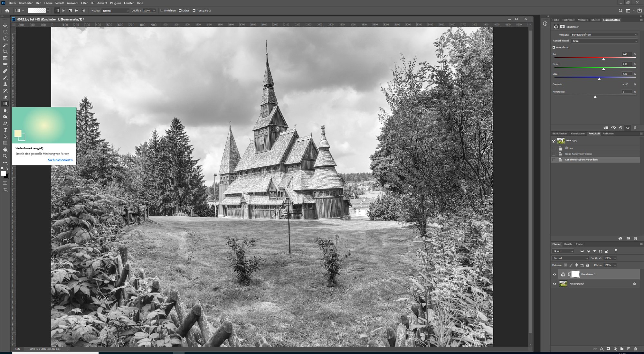Image resolution: width=644 pixels, height=354 pixels.
Task: Select the Hand tool
Action: (5, 149)
